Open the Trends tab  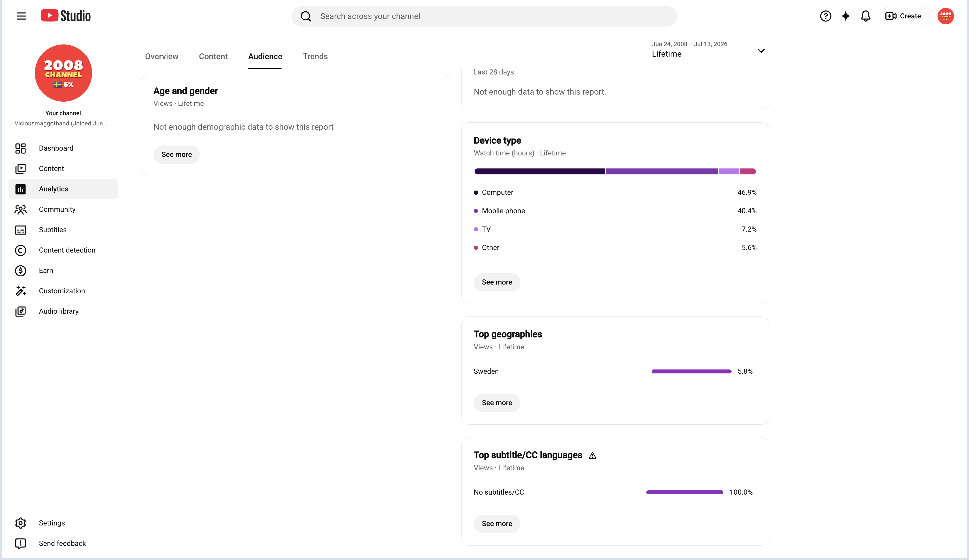315,57
